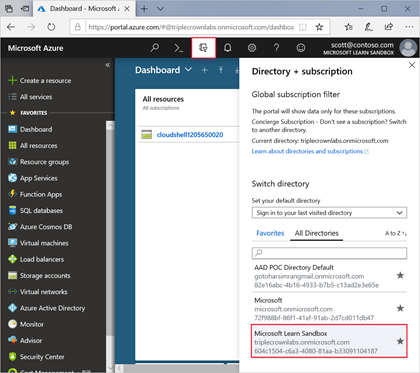
Task: Click the Advisor icon in sidebar
Action: tap(12, 340)
